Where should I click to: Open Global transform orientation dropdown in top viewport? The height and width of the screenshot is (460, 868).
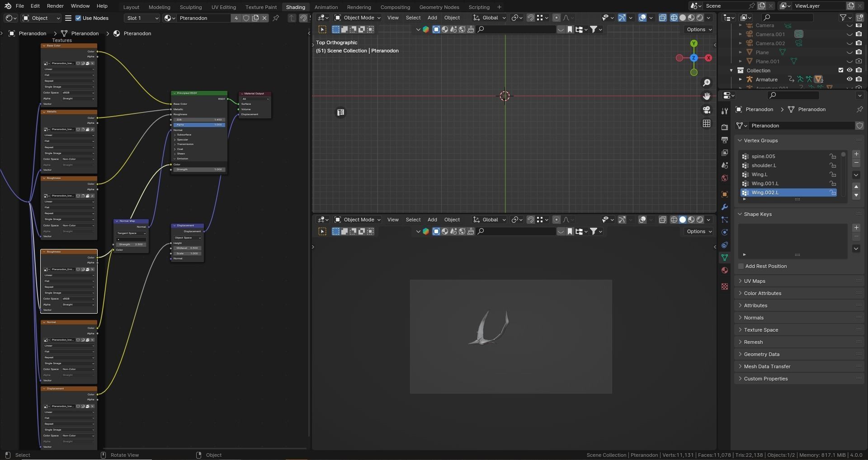490,18
